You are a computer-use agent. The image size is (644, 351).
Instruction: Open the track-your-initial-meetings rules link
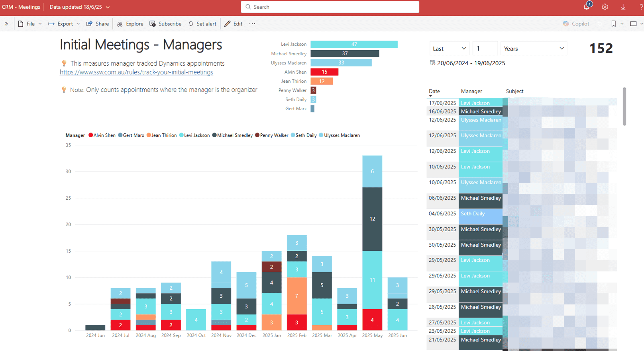136,72
